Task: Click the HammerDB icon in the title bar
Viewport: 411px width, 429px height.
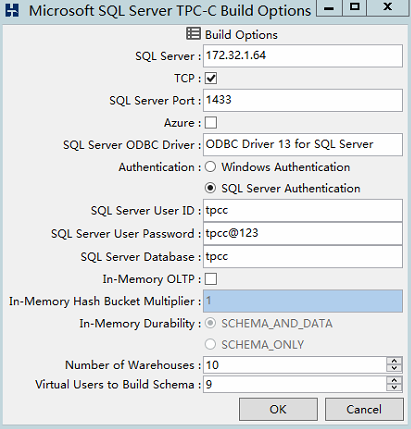Action: (x=12, y=10)
